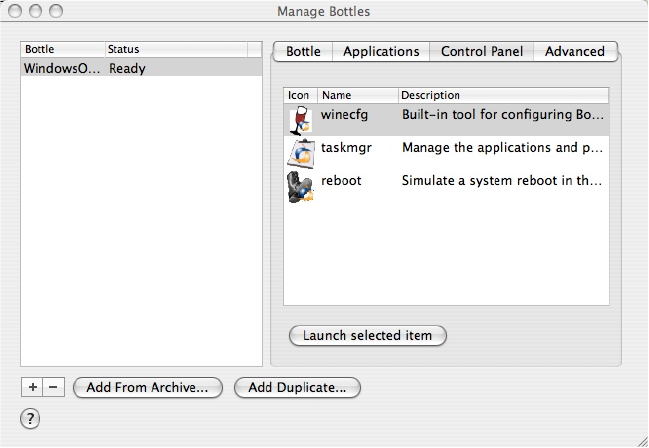The height and width of the screenshot is (448, 649).
Task: Sort by the Bottle column header
Action: pos(62,49)
